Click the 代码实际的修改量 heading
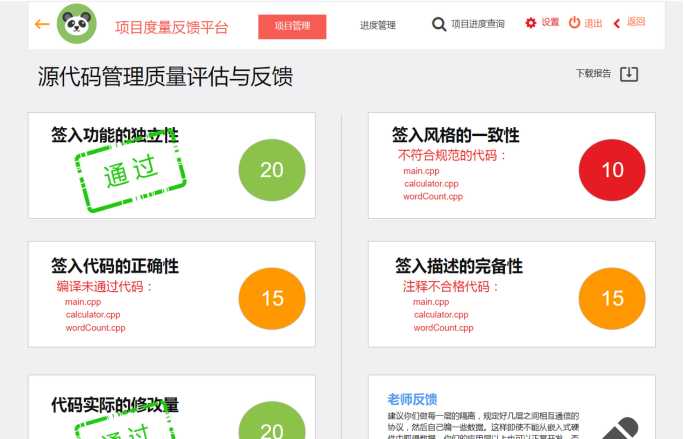 115,405
